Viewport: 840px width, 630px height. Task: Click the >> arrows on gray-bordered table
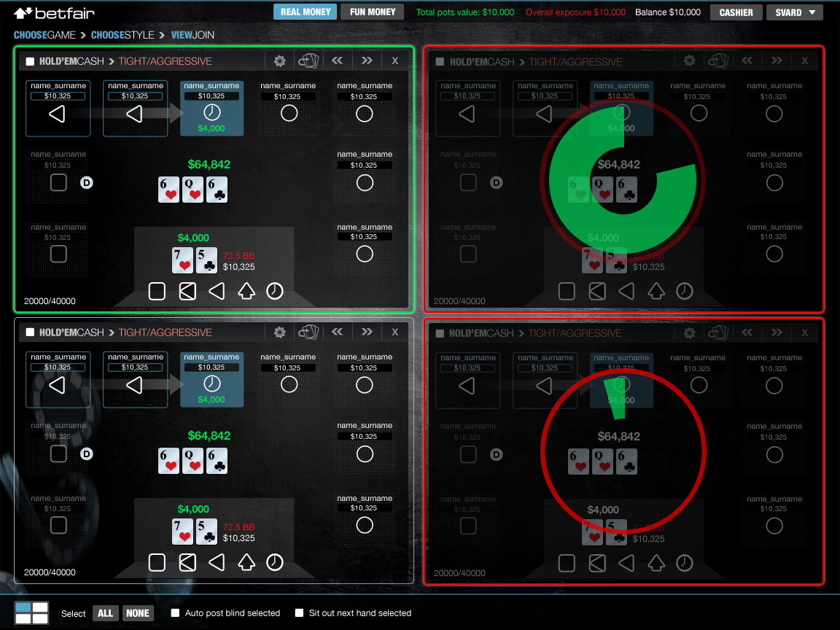point(367,332)
